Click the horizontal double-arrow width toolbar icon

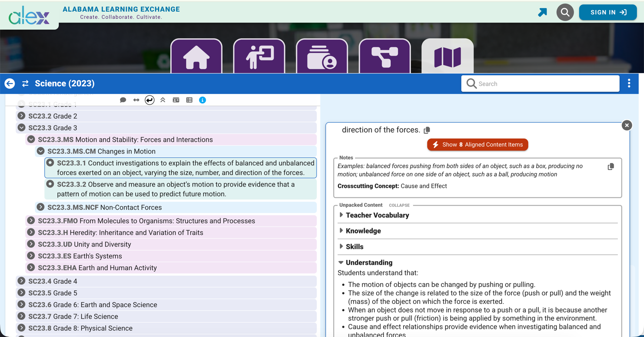(x=136, y=100)
